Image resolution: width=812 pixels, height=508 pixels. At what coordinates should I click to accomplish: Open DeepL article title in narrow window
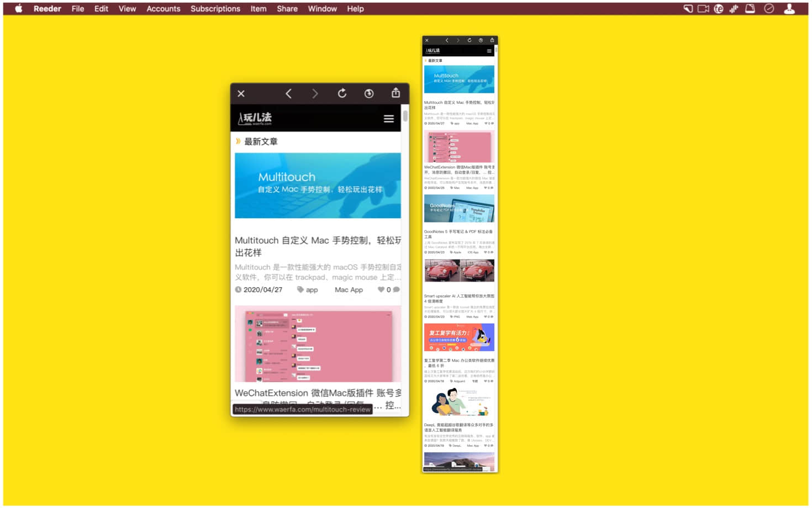(x=459, y=427)
